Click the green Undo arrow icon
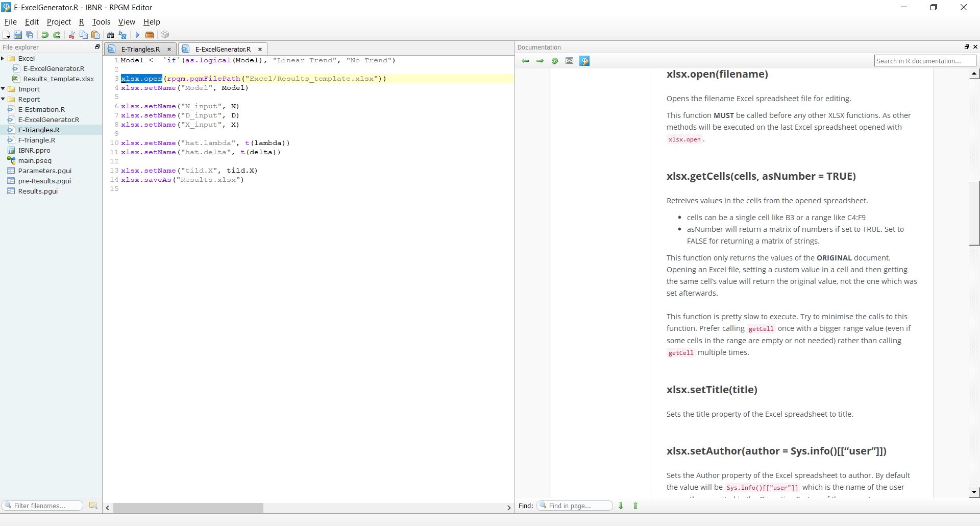980x526 pixels. [45, 35]
